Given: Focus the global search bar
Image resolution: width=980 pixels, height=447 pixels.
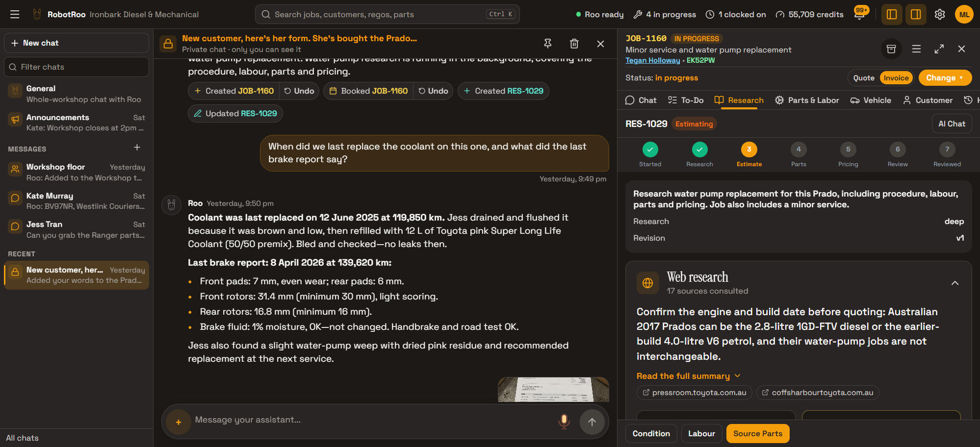Looking at the screenshot, I should coord(387,14).
